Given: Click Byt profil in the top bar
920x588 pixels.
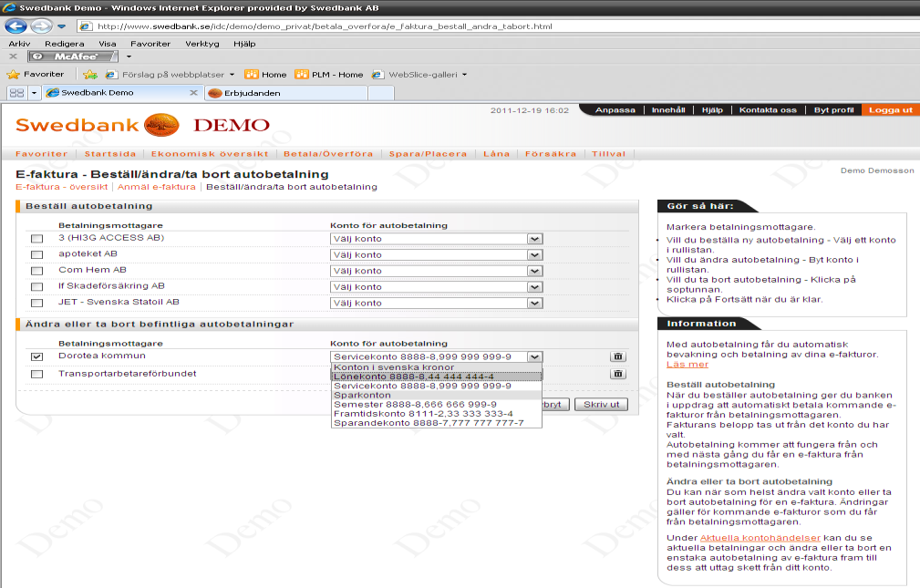Looking at the screenshot, I should (833, 109).
